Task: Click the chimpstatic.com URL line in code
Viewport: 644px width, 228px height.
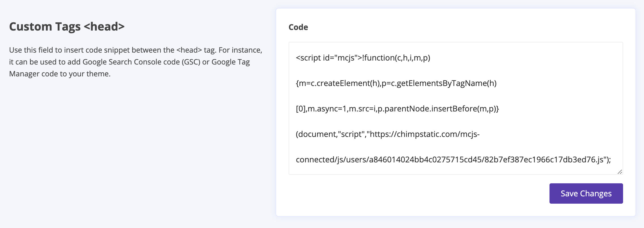Action: click(388, 134)
